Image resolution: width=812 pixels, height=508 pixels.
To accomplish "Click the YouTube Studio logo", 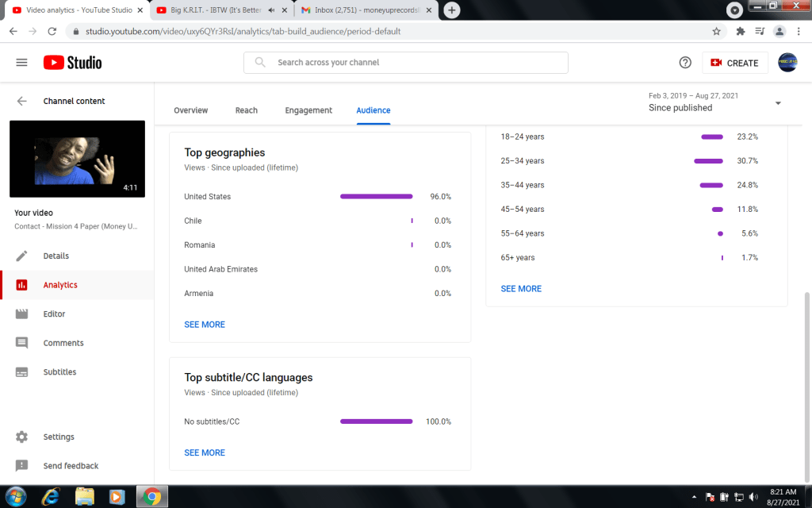I will click(72, 63).
